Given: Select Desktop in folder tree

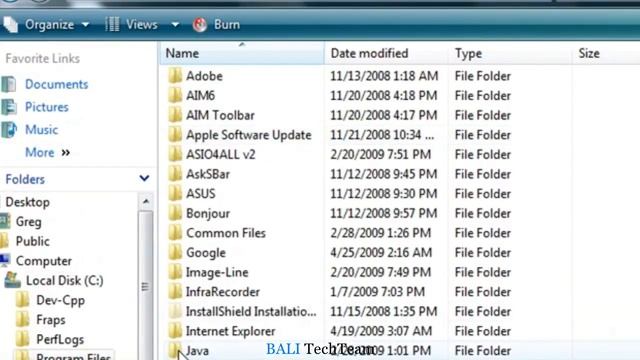Looking at the screenshot, I should (x=28, y=202).
